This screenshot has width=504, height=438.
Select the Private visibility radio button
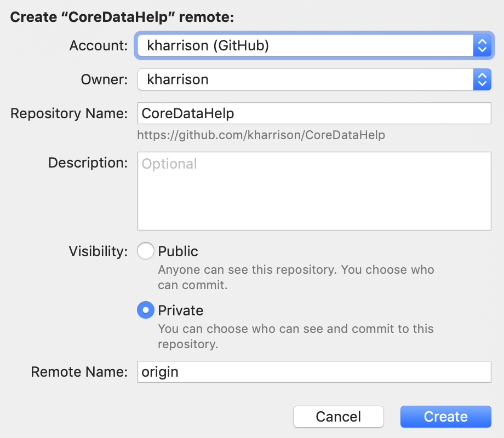[146, 310]
